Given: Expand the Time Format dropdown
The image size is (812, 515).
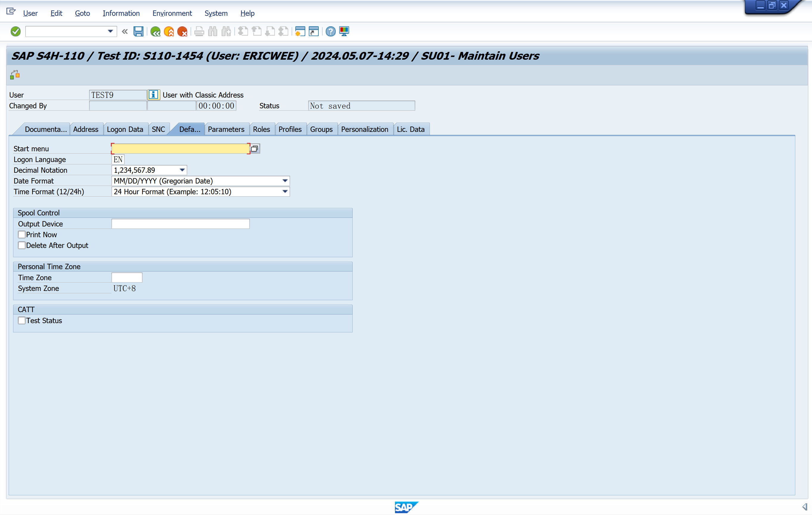Looking at the screenshot, I should pyautogui.click(x=285, y=192).
